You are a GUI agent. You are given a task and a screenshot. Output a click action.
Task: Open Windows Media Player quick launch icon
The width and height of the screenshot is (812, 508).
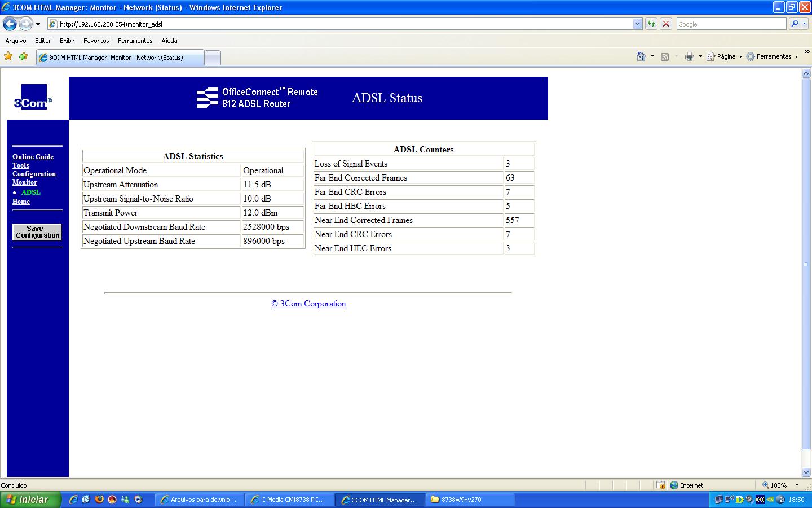[x=138, y=500]
